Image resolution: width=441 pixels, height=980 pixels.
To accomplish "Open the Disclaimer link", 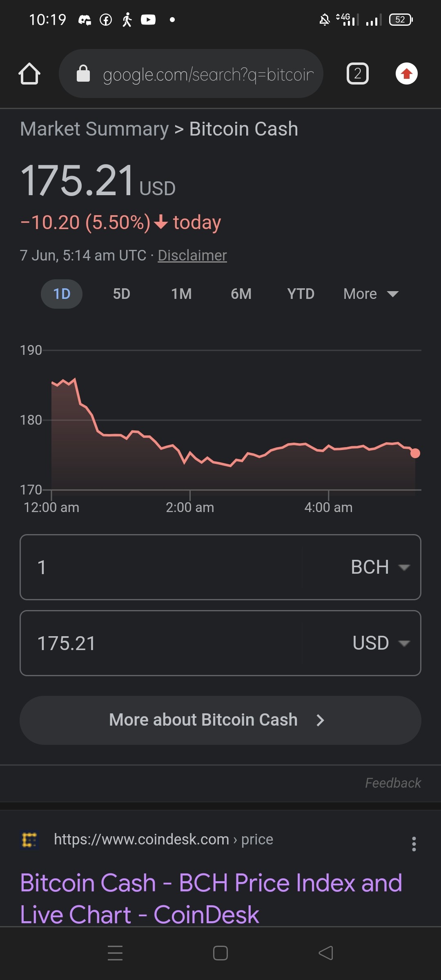I will [x=192, y=256].
